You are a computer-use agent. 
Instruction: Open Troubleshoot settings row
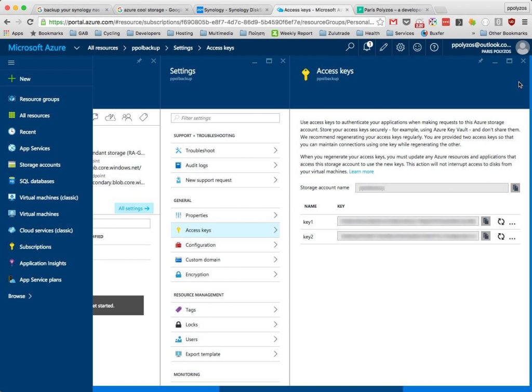(x=225, y=150)
